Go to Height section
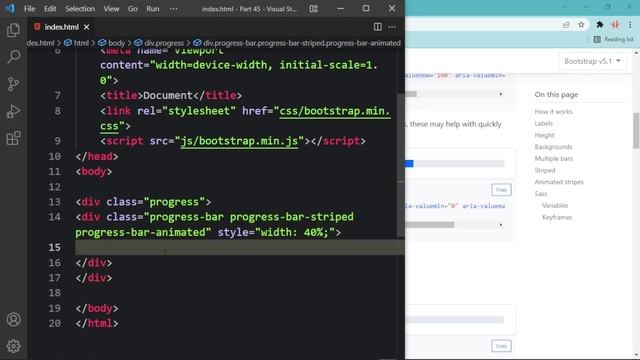This screenshot has height=360, width=640. click(544, 135)
